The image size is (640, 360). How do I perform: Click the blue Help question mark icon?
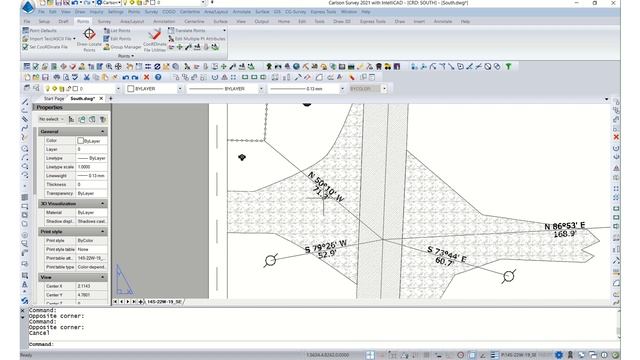[158, 77]
